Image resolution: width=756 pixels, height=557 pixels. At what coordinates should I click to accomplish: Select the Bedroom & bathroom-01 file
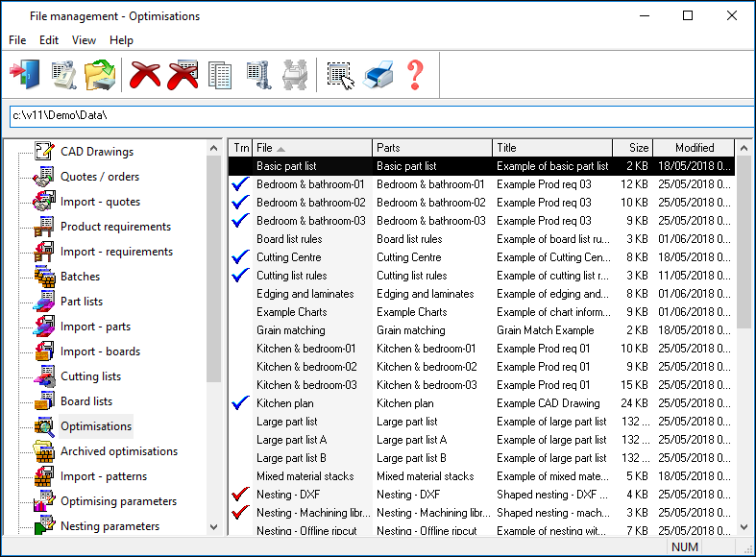tap(310, 184)
